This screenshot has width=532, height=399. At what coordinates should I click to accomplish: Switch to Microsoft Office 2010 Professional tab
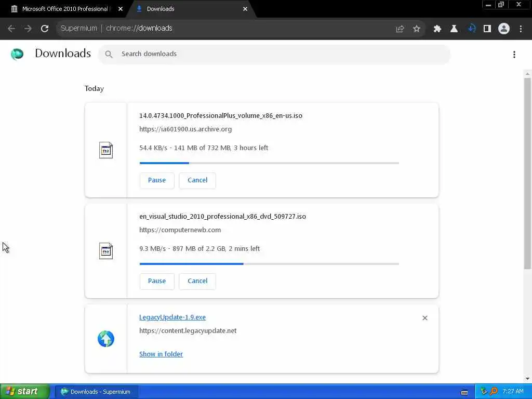pyautogui.click(x=65, y=9)
